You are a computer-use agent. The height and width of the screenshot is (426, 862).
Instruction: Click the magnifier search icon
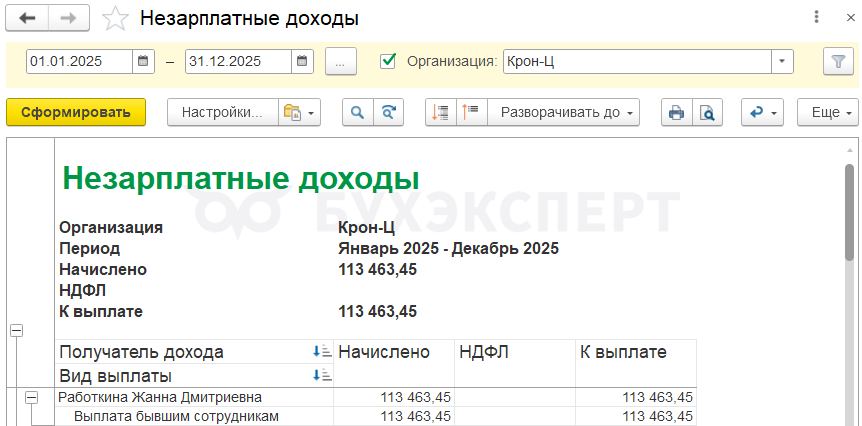tap(358, 112)
